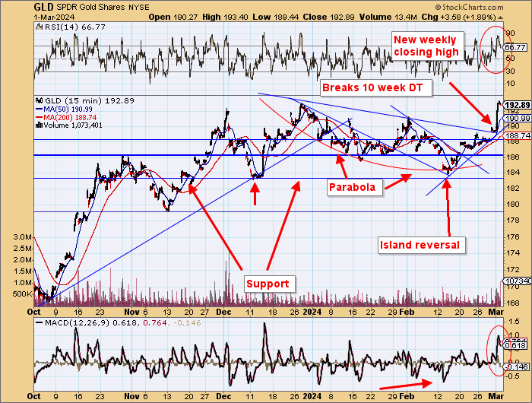Click the 190.99 MA(50) price tag

click(x=518, y=119)
